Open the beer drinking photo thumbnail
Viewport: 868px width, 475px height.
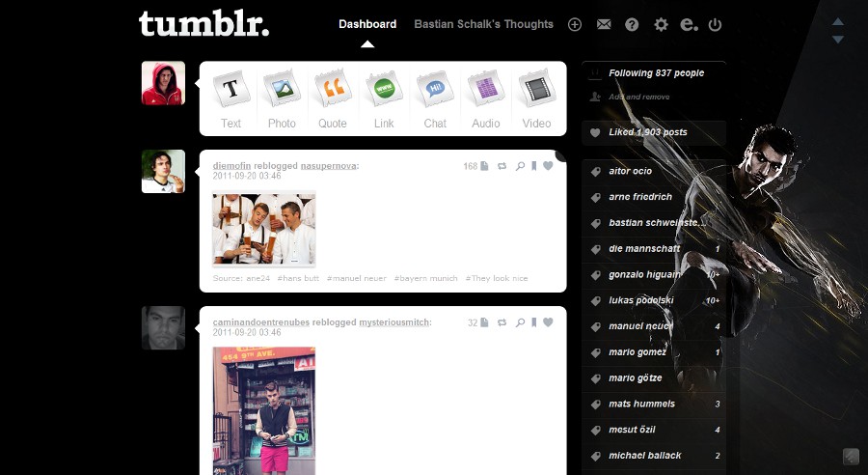(x=264, y=229)
